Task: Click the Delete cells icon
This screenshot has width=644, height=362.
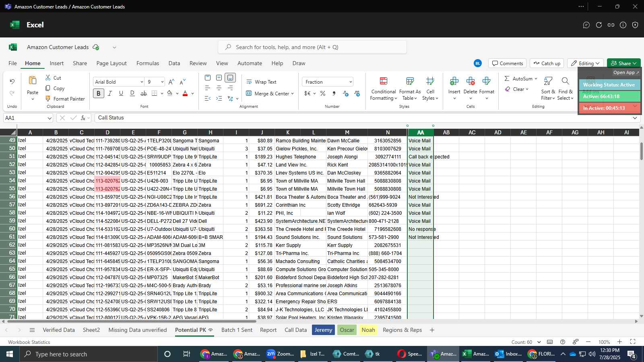Action: 470,82
